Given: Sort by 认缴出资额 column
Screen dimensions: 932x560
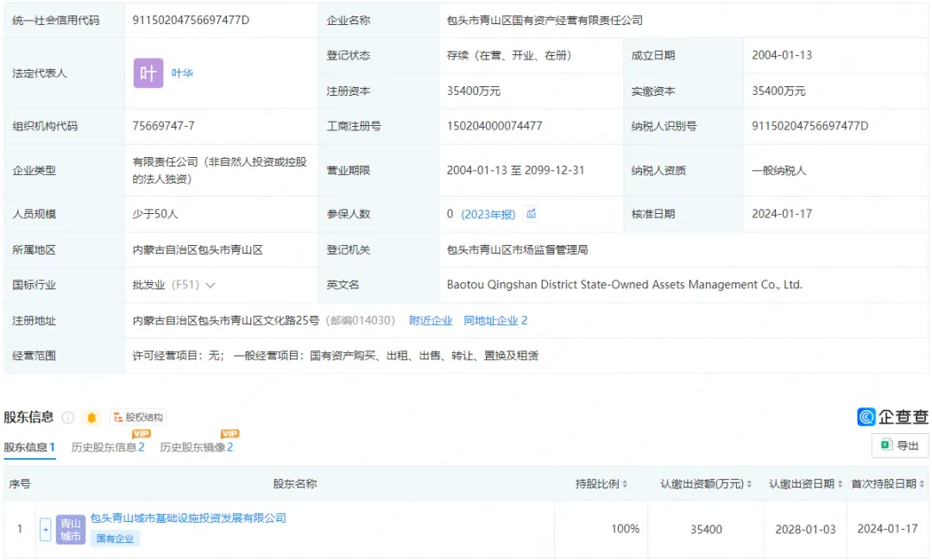Looking at the screenshot, I should 706,484.
